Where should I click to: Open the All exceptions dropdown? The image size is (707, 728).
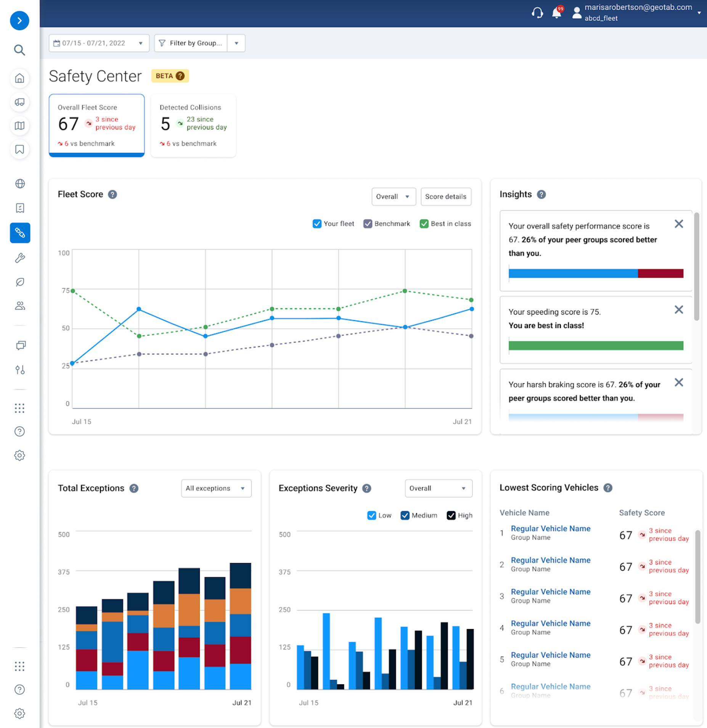coord(216,488)
